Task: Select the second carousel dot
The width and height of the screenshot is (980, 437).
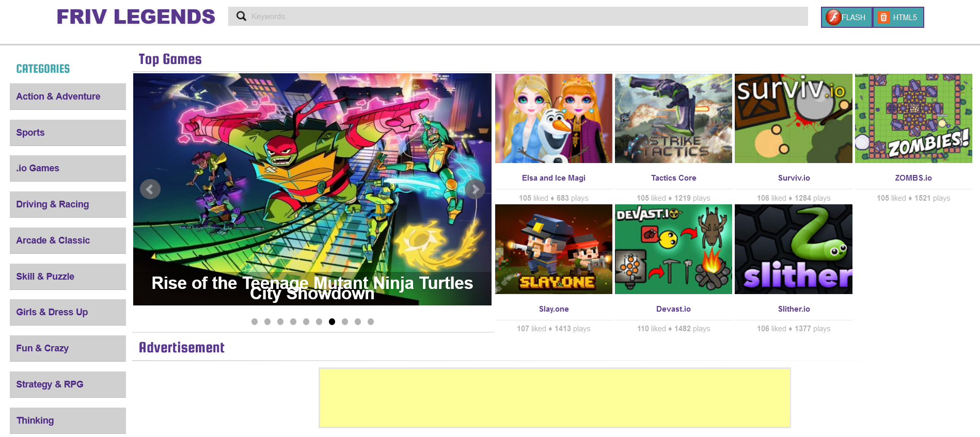Action: [x=267, y=321]
